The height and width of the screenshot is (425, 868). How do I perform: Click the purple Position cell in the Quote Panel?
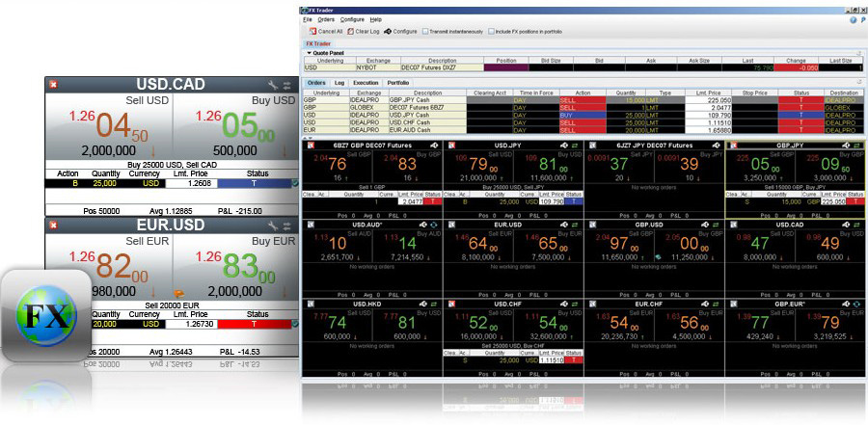(506, 67)
